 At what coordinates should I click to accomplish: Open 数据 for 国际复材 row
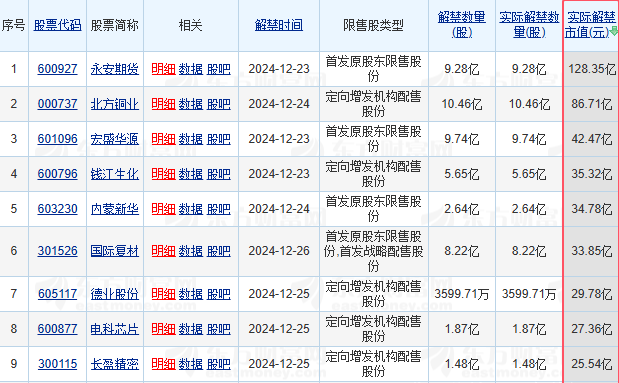[x=191, y=251]
